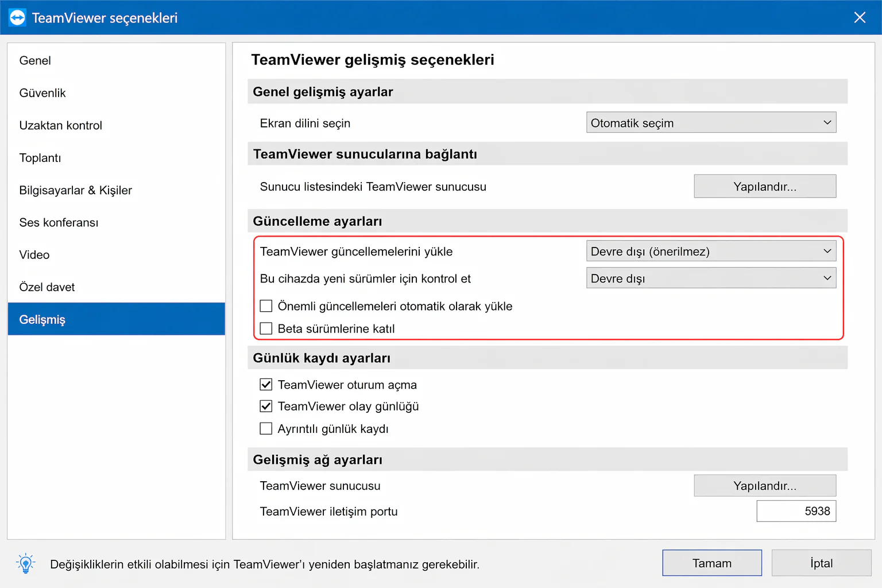Viewport: 882px width, 588px height.
Task: Confirm changes with the 'Tamam' button
Action: (711, 563)
